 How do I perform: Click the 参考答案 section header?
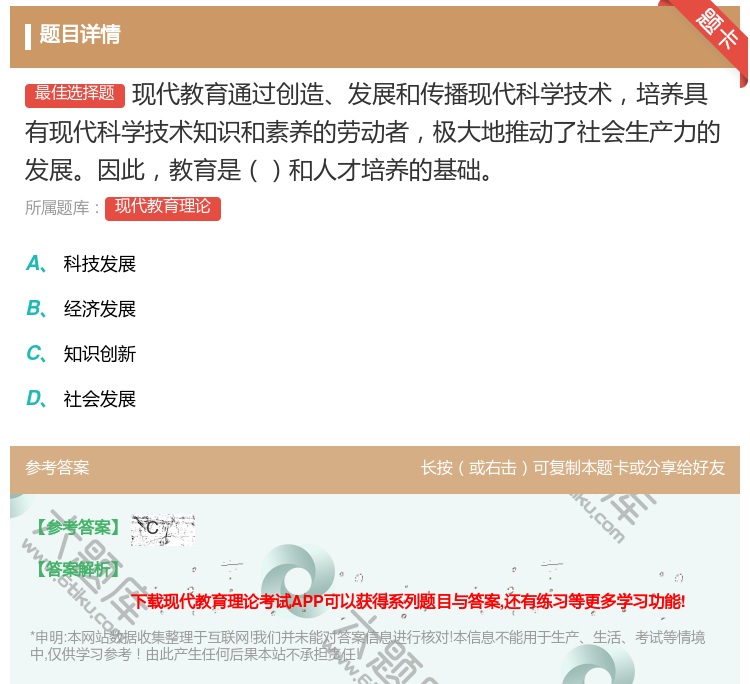[x=57, y=468]
